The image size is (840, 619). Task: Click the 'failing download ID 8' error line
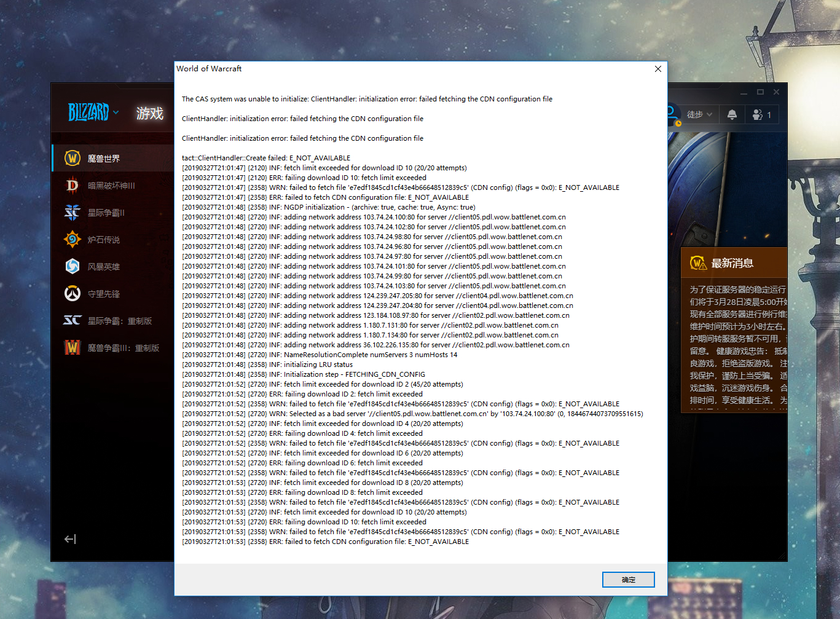[x=302, y=492]
